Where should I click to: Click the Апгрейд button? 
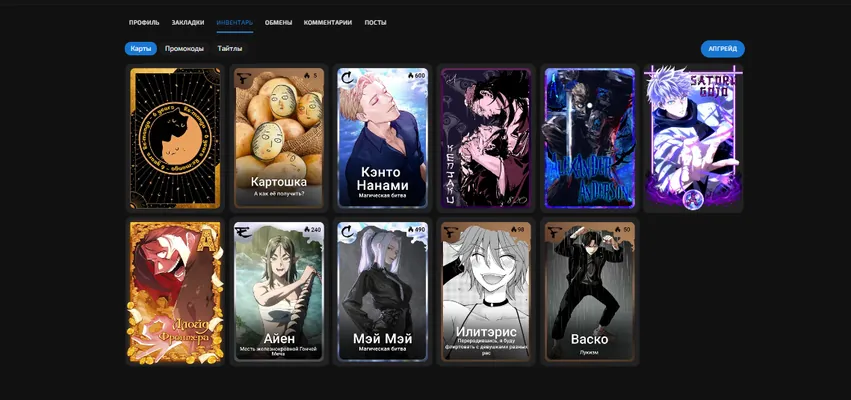coord(722,49)
